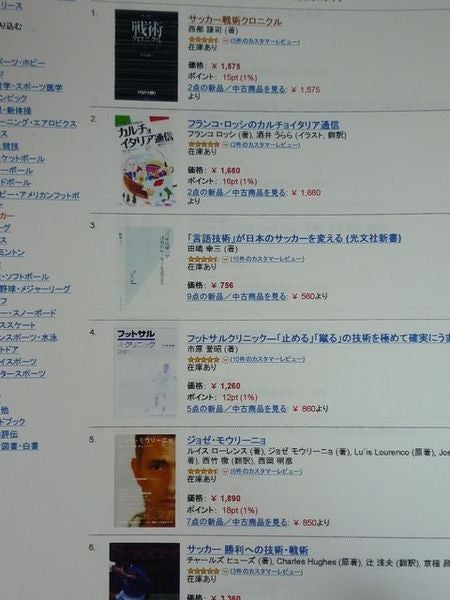Expand rating dropdown arrow for カルチョイタリア通信
This screenshot has width=450, height=600.
[226, 145]
